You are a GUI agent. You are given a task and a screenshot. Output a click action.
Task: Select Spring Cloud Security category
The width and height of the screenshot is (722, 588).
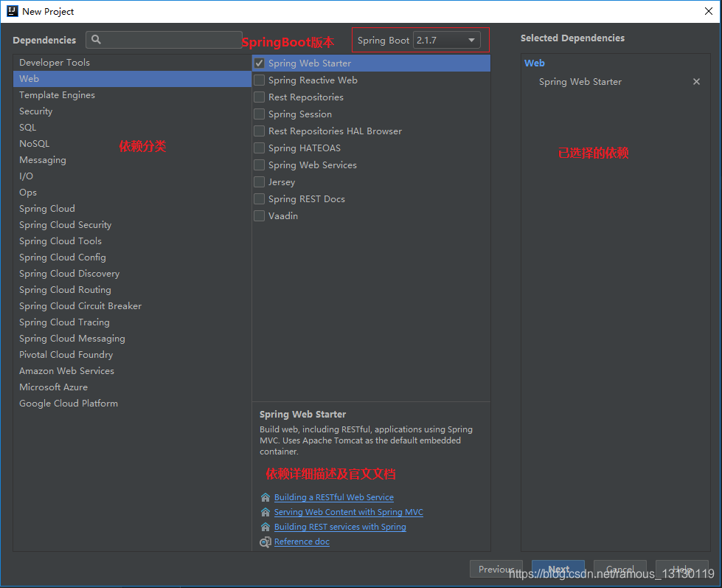tap(132, 225)
